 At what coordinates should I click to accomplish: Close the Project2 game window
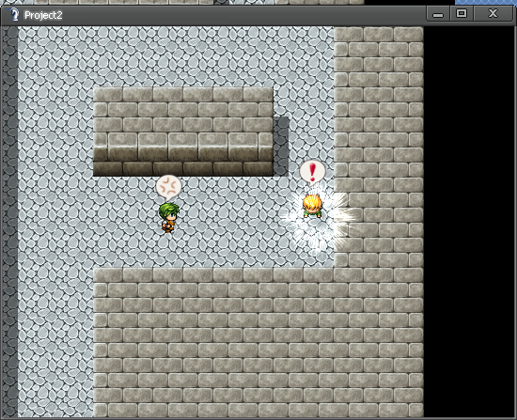coord(493,14)
